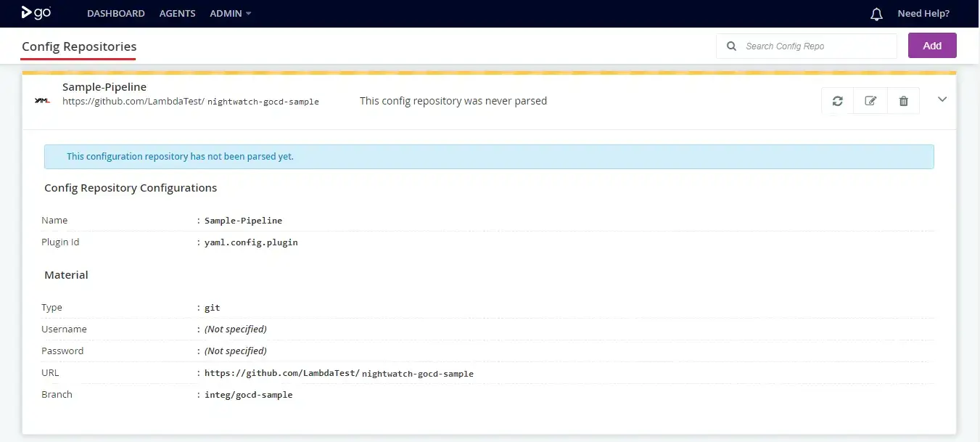Edit the Sample-Pipeline config repository
Viewport: 980px width, 442px height.
point(870,100)
